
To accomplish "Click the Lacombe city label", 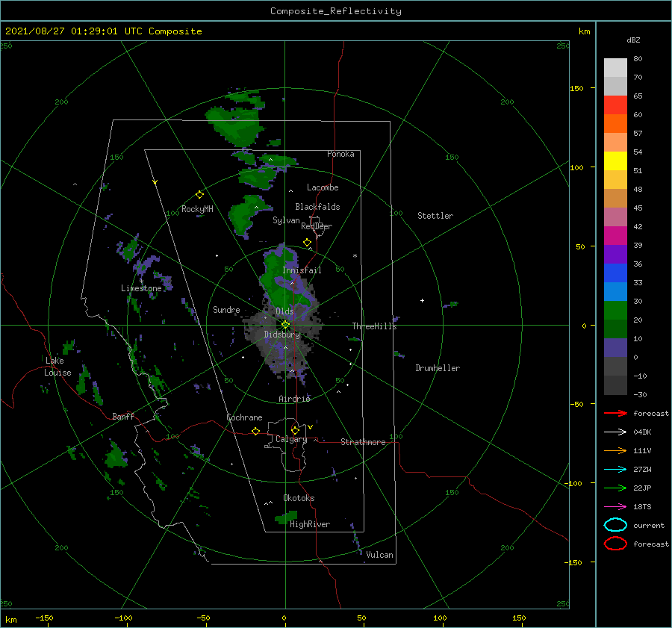I will click(323, 187).
